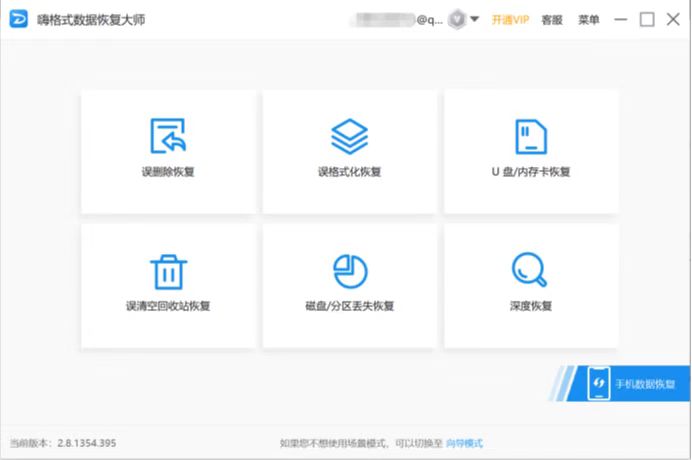Open the 菜单 menu
Viewport: 692px width, 460px height.
(589, 19)
